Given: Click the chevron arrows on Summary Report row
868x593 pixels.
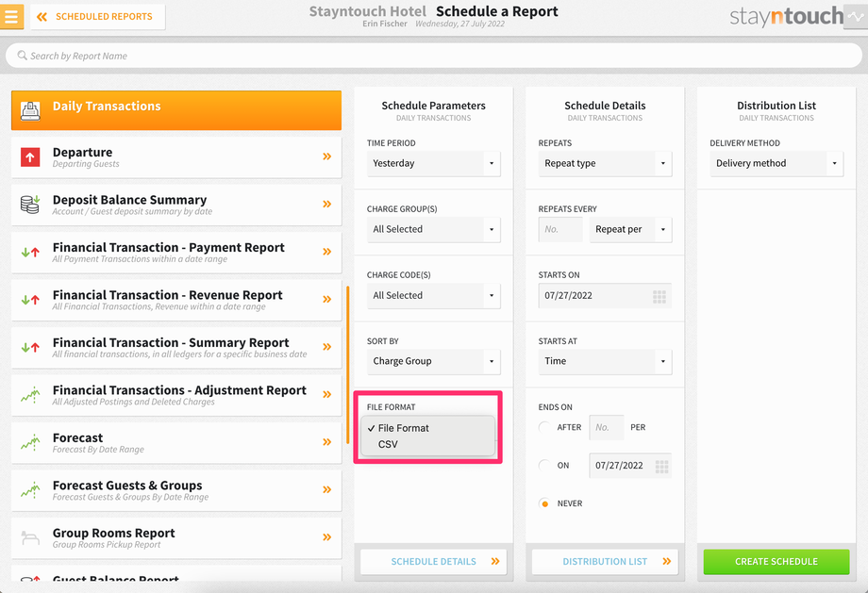Looking at the screenshot, I should point(327,347).
